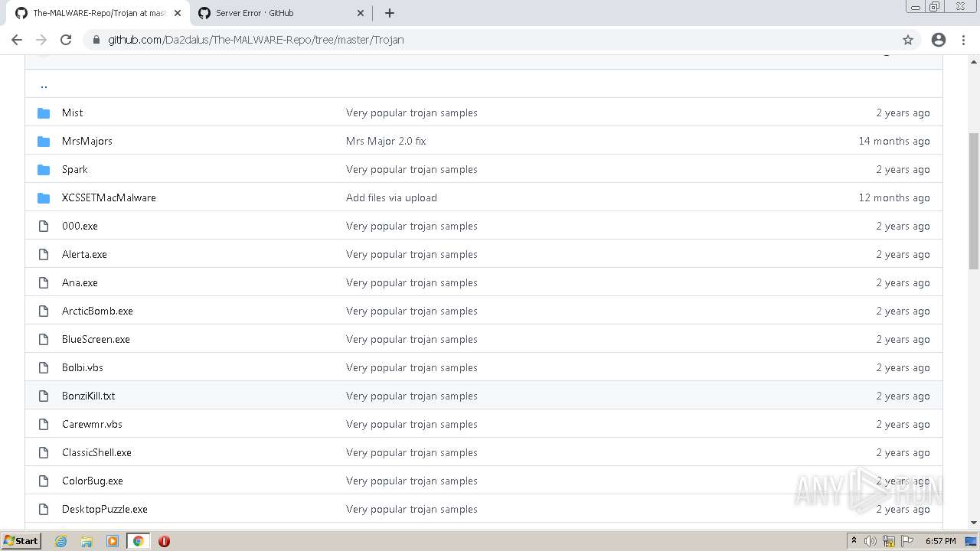This screenshot has width=980, height=551.
Task: Open the Carewmr.vbs file link
Action: pyautogui.click(x=92, y=424)
